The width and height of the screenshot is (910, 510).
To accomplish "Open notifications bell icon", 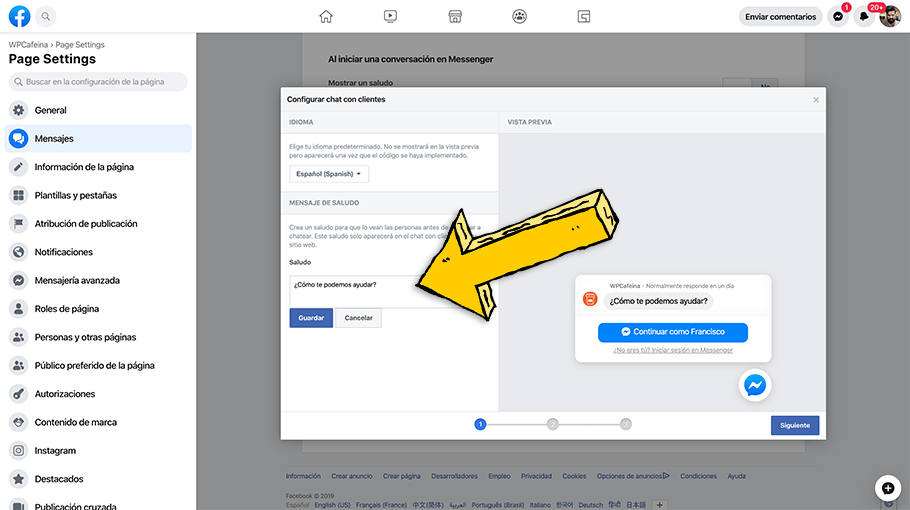I will [864, 17].
